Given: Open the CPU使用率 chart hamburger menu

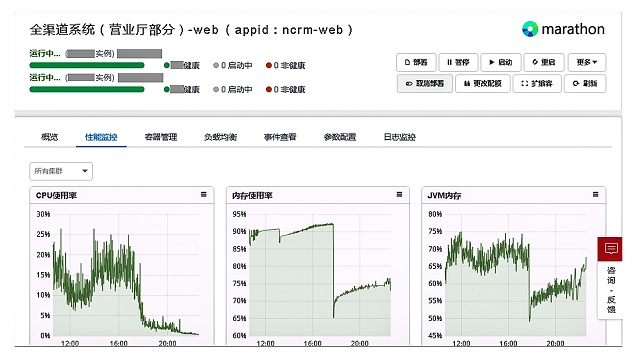Looking at the screenshot, I should tap(204, 195).
